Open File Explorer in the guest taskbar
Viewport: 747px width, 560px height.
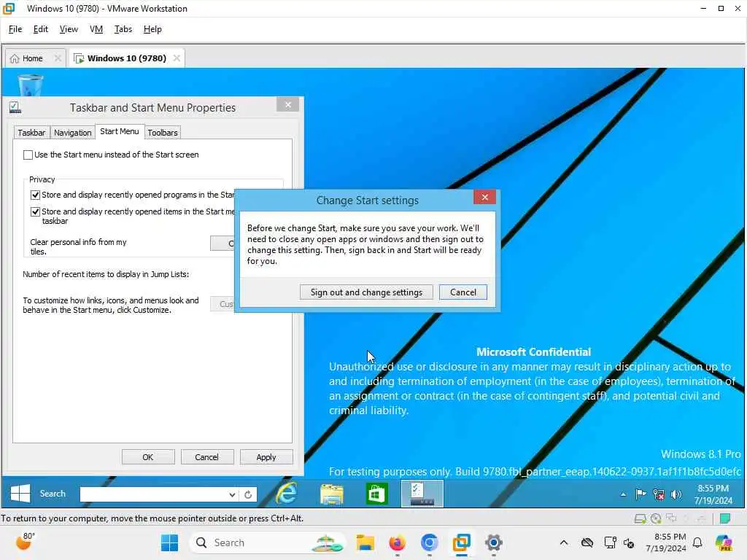[332, 494]
